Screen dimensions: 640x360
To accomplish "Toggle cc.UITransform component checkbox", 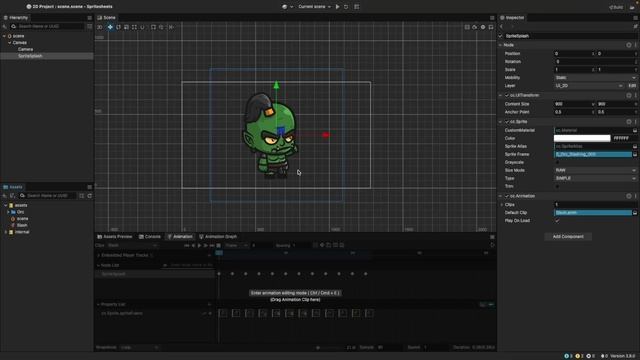I will (x=507, y=96).
